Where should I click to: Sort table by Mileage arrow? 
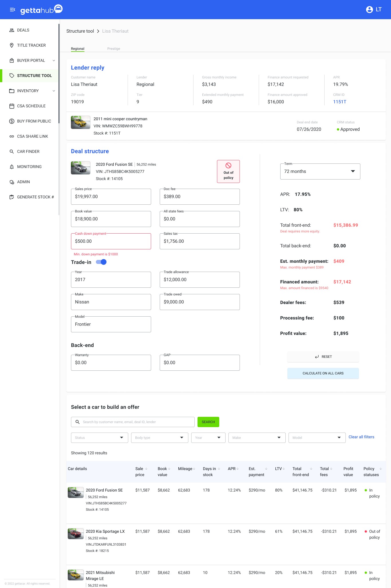(194, 469)
